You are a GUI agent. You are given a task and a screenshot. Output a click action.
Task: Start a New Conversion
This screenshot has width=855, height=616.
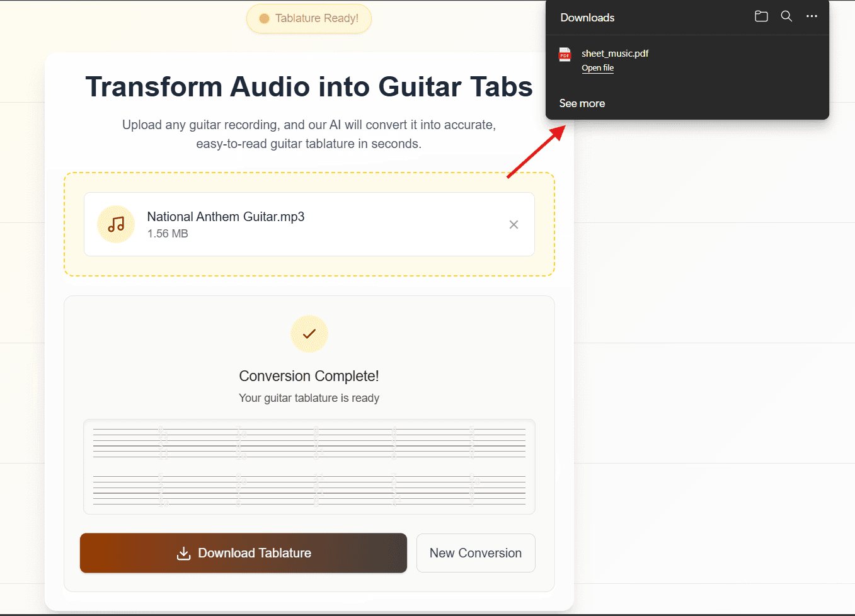tap(475, 553)
